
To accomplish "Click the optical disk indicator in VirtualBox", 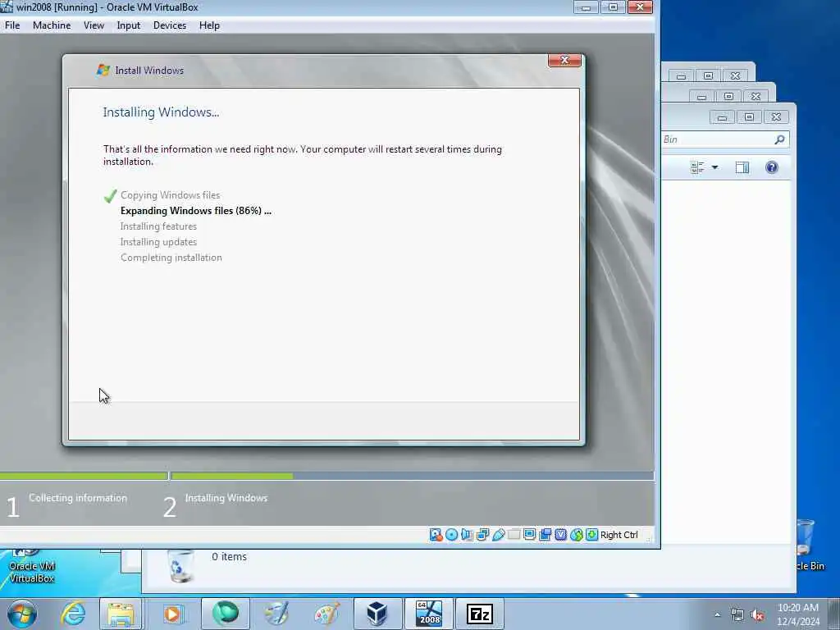I will 452,535.
